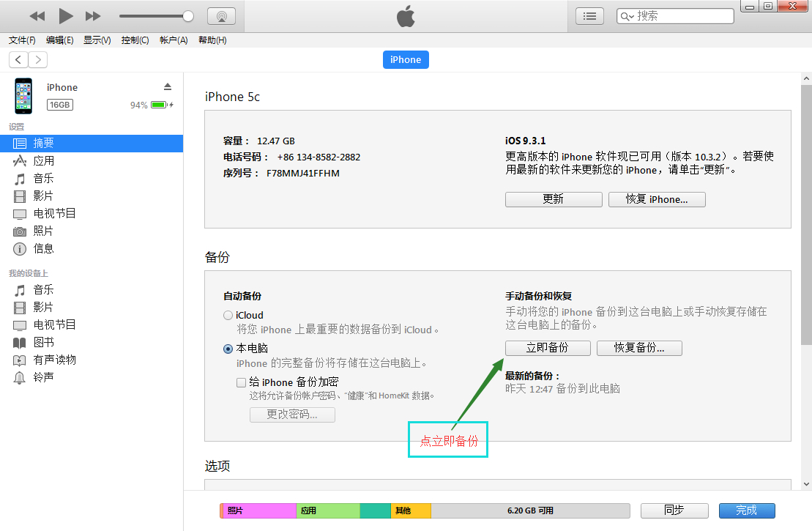
Task: Click the yellow 其他 storage segment
Action: (411, 510)
